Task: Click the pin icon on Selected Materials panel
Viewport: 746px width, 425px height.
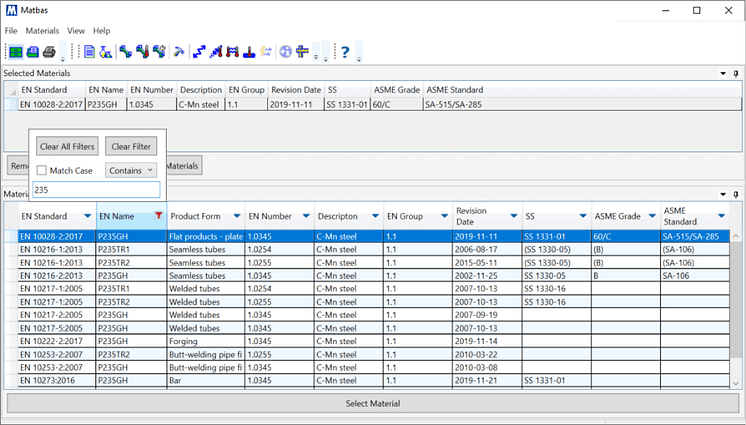Action: tap(736, 74)
